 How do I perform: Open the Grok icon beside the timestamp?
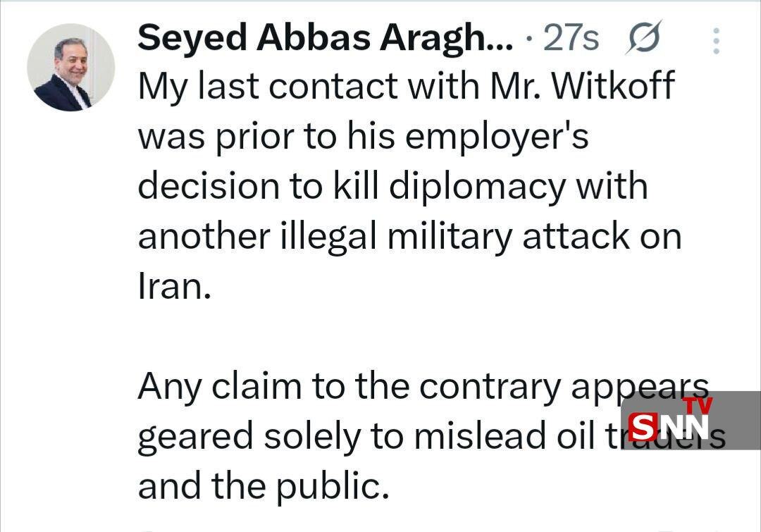point(643,38)
